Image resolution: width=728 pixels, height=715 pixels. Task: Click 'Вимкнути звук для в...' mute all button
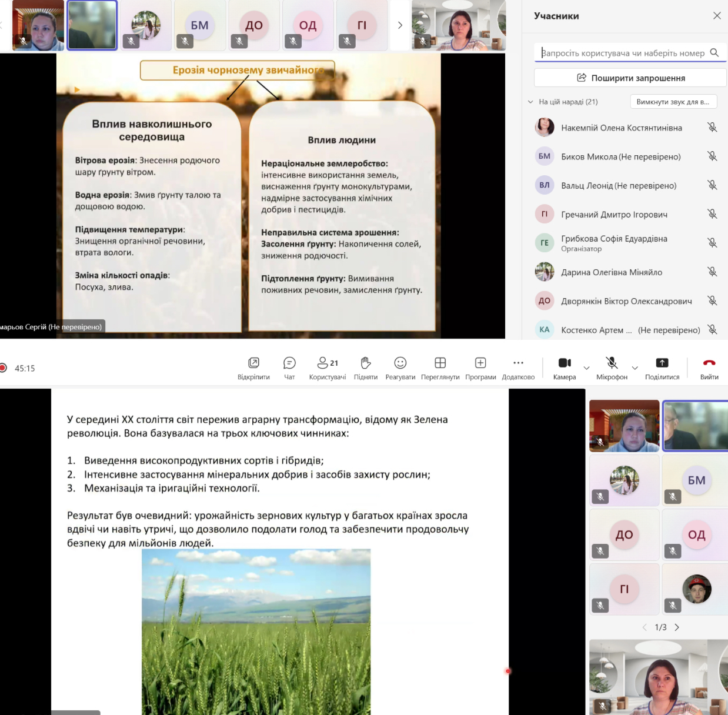pos(673,102)
